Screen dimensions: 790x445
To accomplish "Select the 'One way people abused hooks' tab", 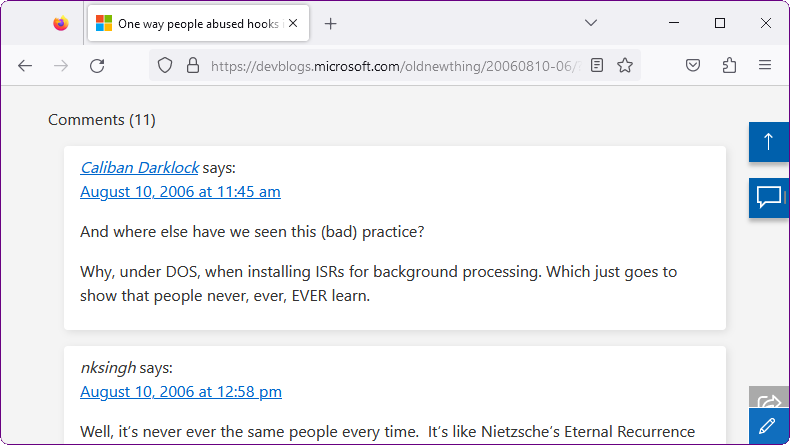I will point(198,23).
